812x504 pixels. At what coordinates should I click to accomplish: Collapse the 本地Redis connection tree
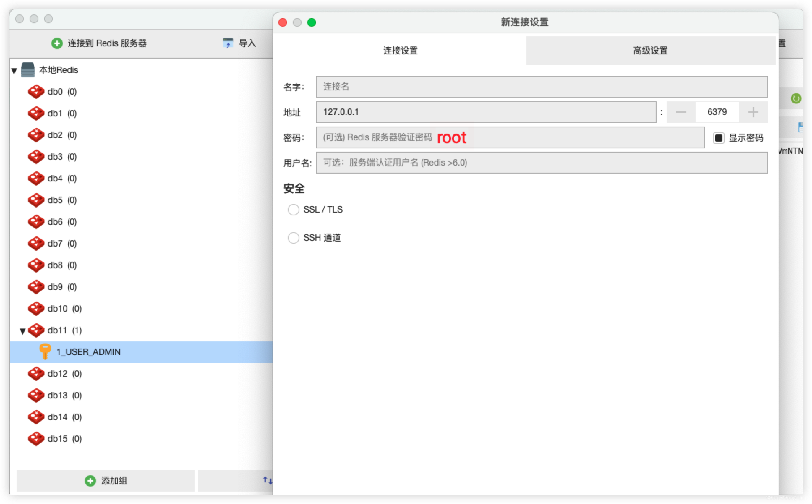[x=14, y=71]
